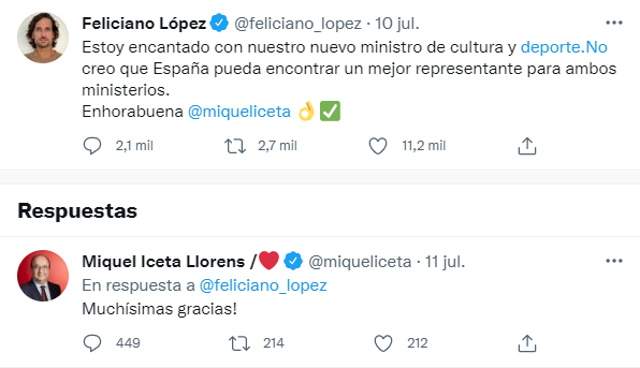Screen dimensions: 640x368
Task: Open more options on Feliciano López's tweet
Action: [614, 23]
